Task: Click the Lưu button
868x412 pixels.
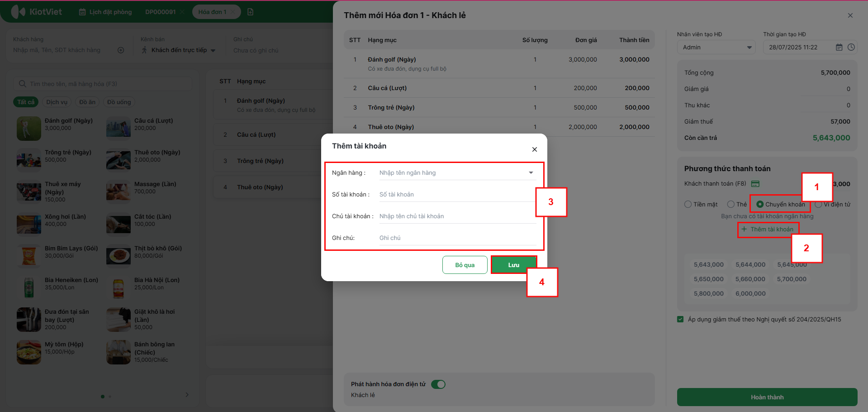Action: [513, 265]
